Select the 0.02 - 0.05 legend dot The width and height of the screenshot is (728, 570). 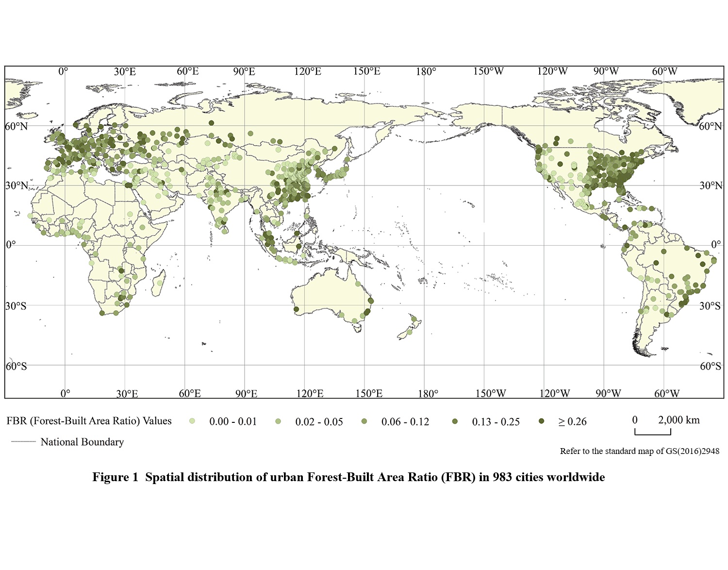coord(278,421)
